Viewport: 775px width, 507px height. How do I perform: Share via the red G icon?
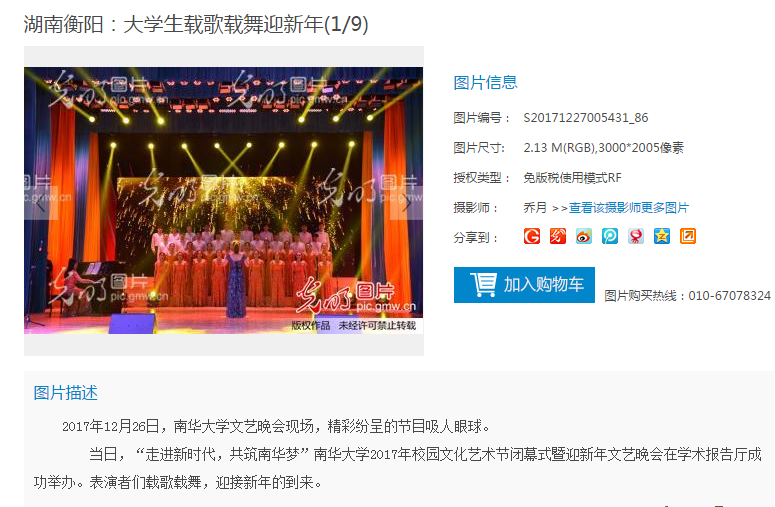point(532,236)
